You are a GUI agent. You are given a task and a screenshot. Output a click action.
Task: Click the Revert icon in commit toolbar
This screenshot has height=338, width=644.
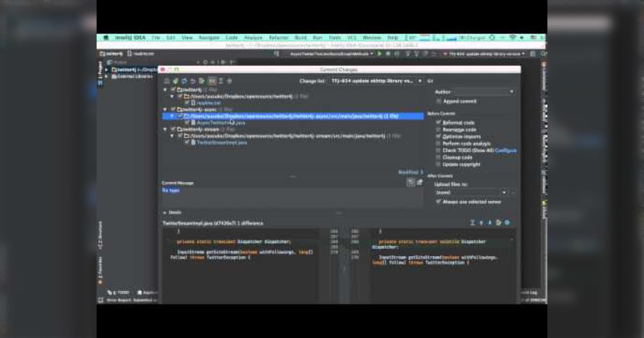pyautogui.click(x=193, y=81)
